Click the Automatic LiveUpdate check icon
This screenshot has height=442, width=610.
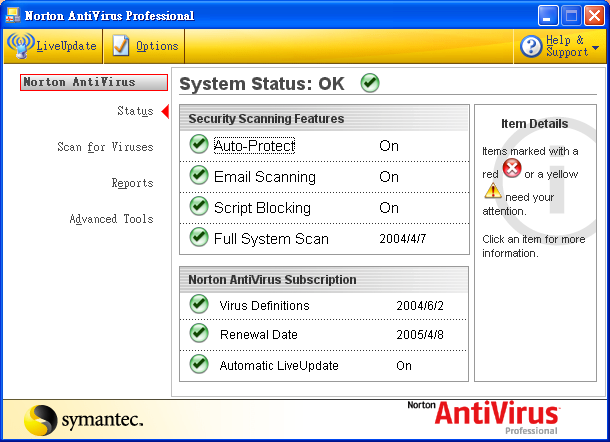pos(199,364)
